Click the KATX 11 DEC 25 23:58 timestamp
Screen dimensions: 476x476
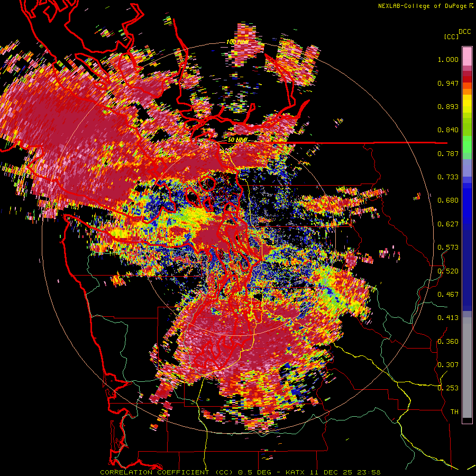(x=333, y=472)
